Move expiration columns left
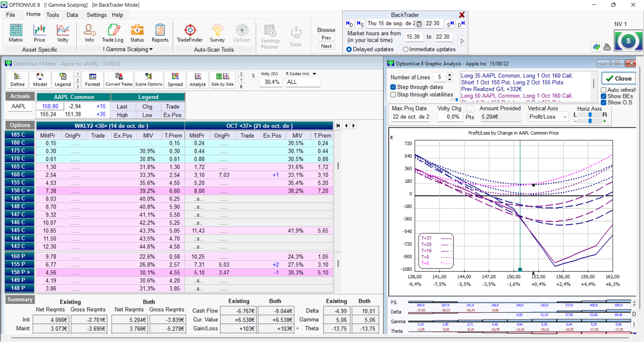This screenshot has width=644, height=342. (346, 125)
